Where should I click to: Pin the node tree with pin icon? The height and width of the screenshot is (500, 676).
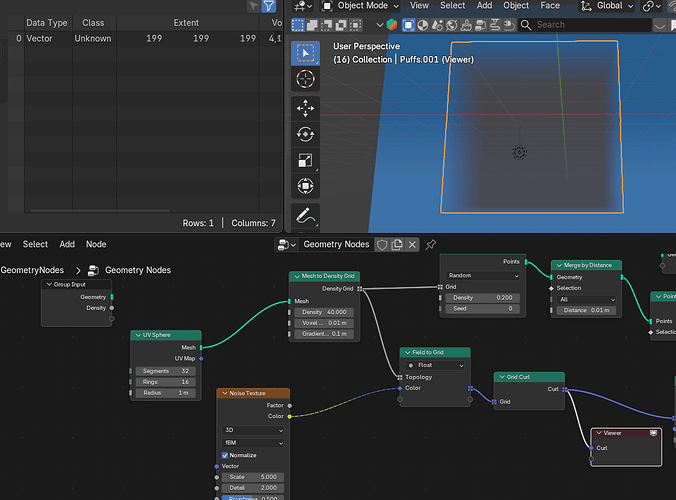430,245
